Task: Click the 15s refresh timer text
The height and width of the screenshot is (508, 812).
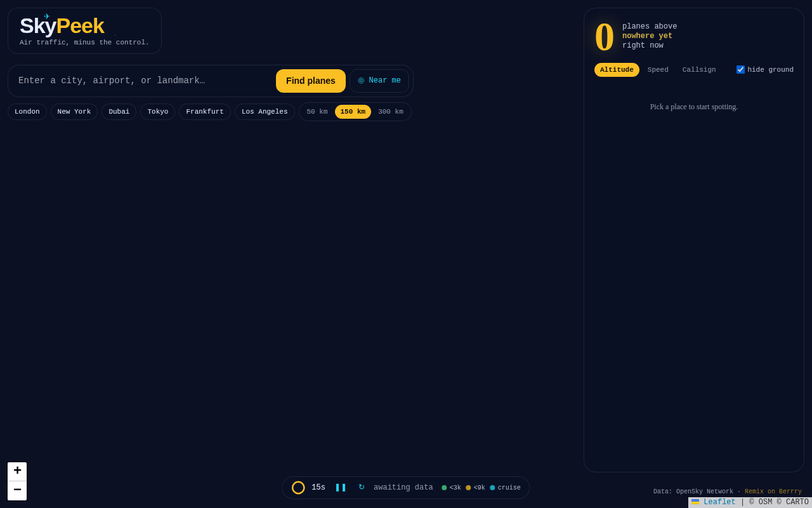Action: click(x=318, y=488)
